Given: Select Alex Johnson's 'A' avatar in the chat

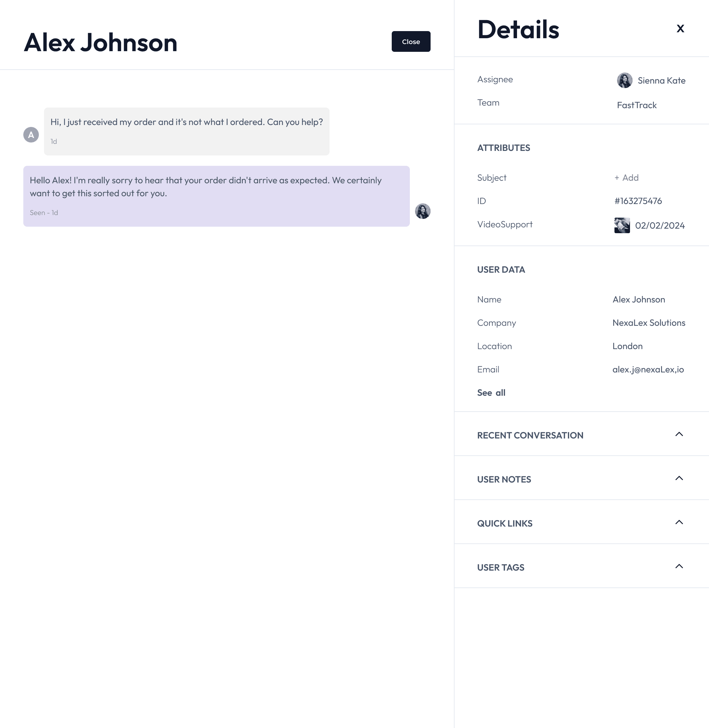Looking at the screenshot, I should coord(31,134).
